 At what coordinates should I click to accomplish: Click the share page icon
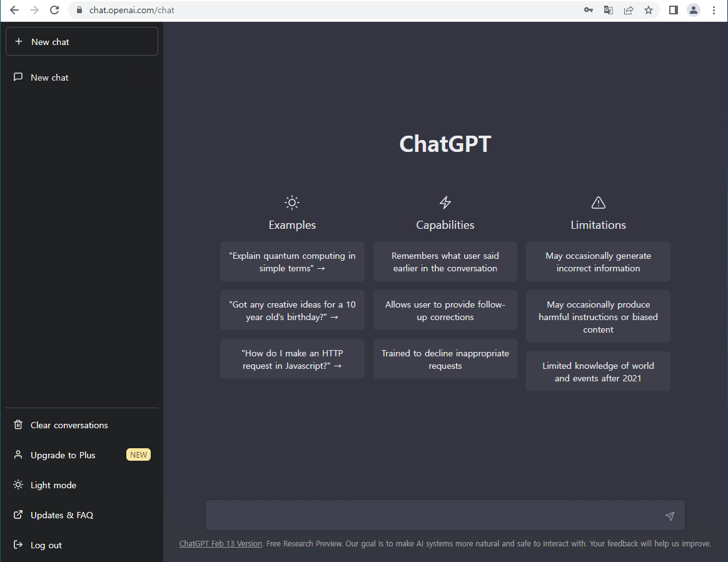click(x=629, y=10)
